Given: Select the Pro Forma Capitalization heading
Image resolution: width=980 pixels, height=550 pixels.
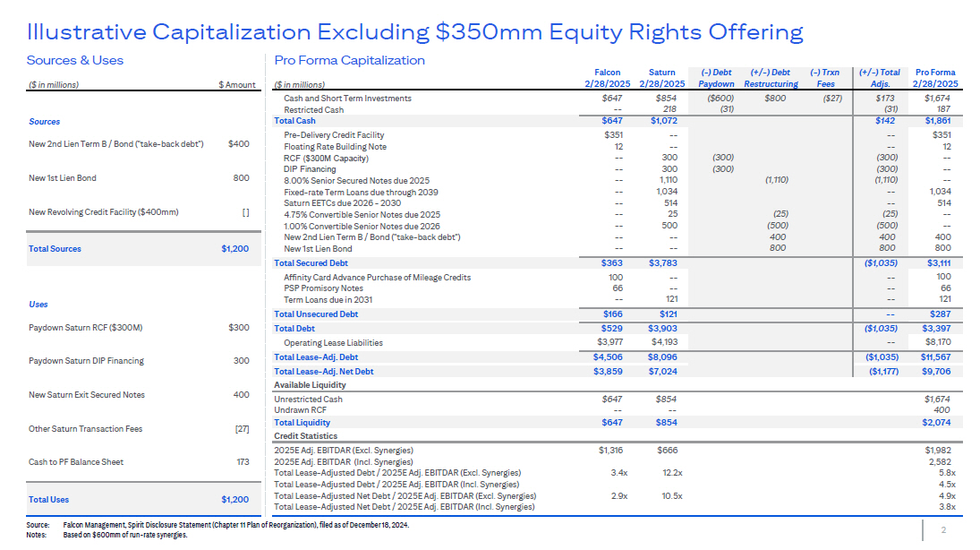Looking at the screenshot, I should pos(349,60).
